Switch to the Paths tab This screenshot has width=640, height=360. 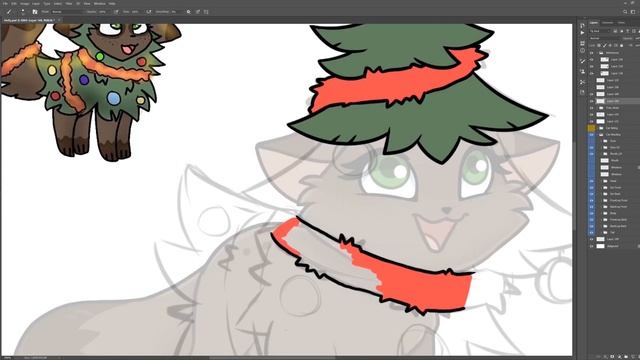click(x=622, y=22)
